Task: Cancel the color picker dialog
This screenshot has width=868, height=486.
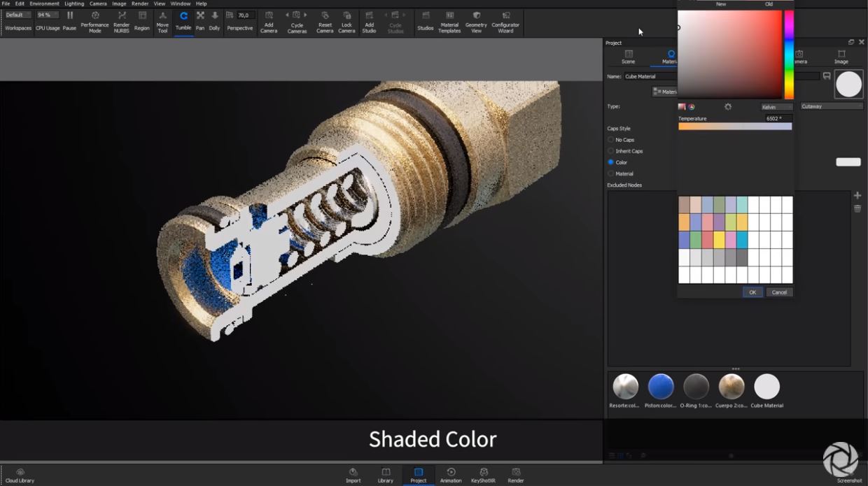Action: click(779, 292)
